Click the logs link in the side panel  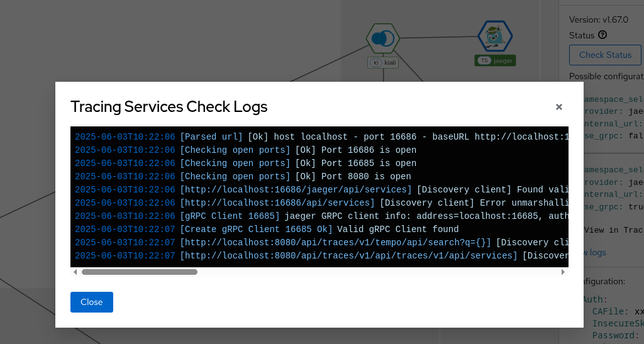[595, 252]
